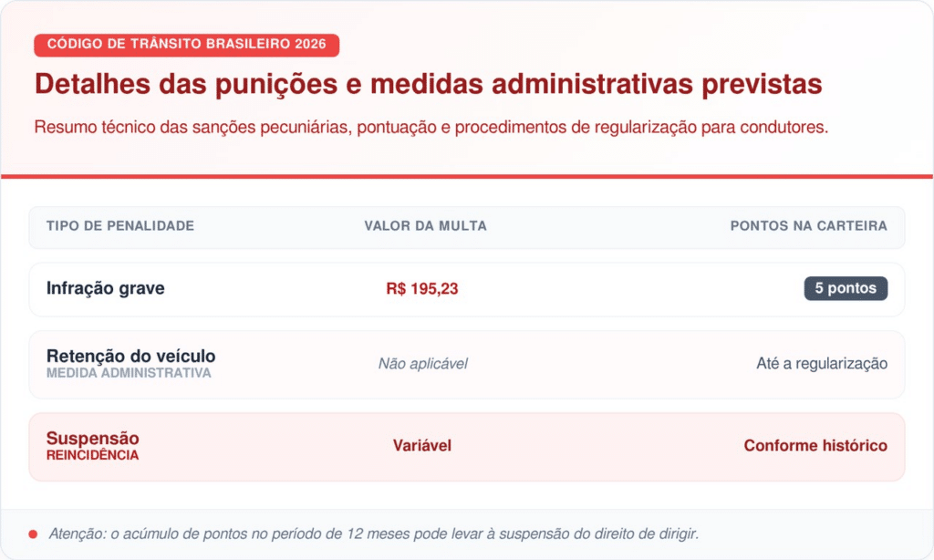
Task: Select the "5 pontos" badge
Action: click(x=846, y=288)
